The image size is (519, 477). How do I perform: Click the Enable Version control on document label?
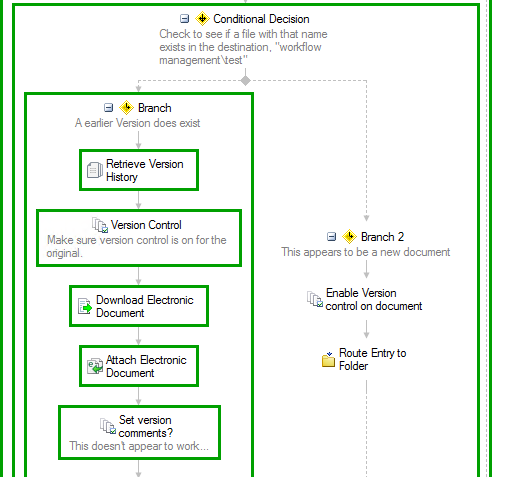[x=374, y=299]
